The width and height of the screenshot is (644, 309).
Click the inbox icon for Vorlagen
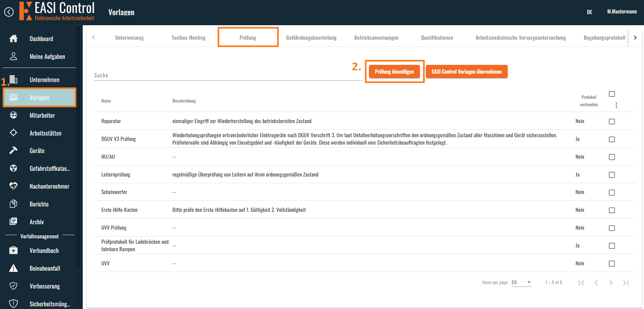click(13, 97)
